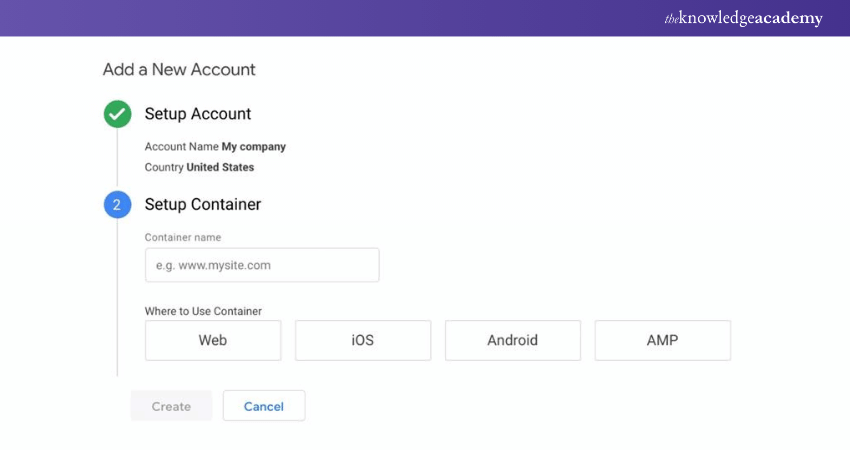Click the Country label text
850x450 pixels.
pos(164,168)
